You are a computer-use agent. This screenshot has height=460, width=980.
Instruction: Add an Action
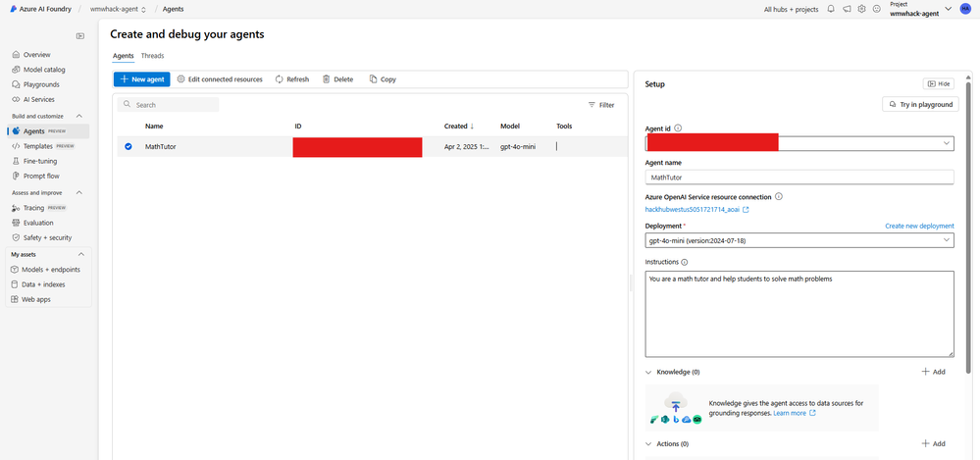(933, 443)
